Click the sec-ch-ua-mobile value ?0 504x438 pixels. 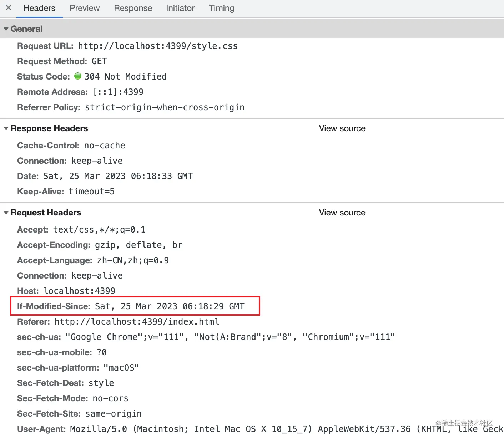pos(102,352)
